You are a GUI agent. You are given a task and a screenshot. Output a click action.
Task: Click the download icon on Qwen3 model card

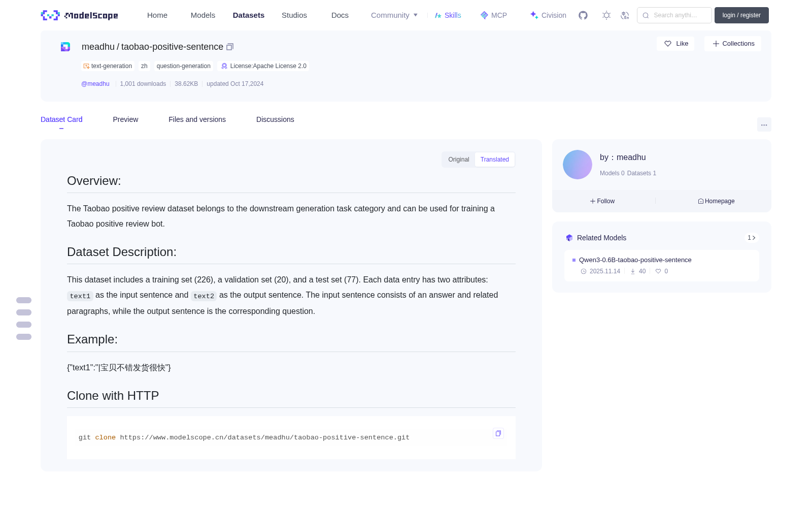click(x=633, y=271)
